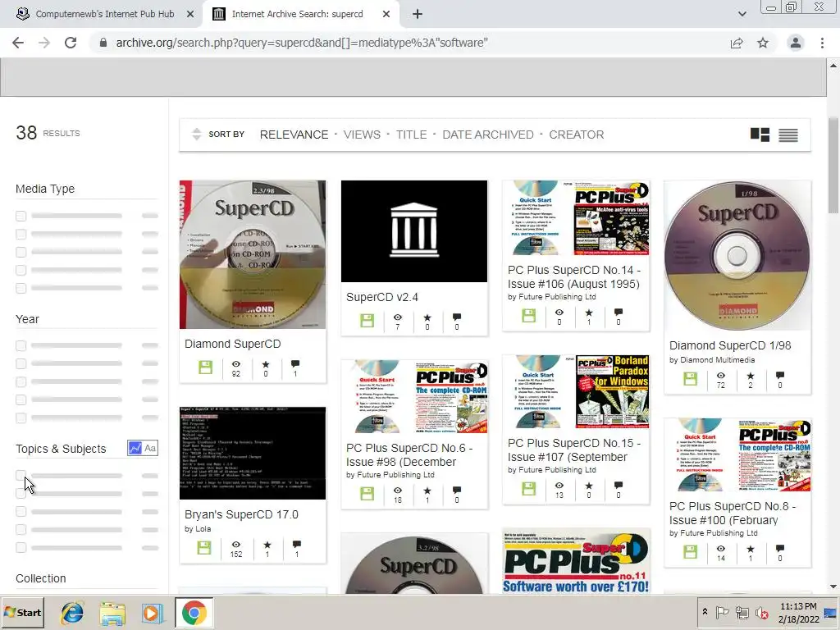Open the Windows Start menu
This screenshot has height=630, width=840.
(22, 613)
